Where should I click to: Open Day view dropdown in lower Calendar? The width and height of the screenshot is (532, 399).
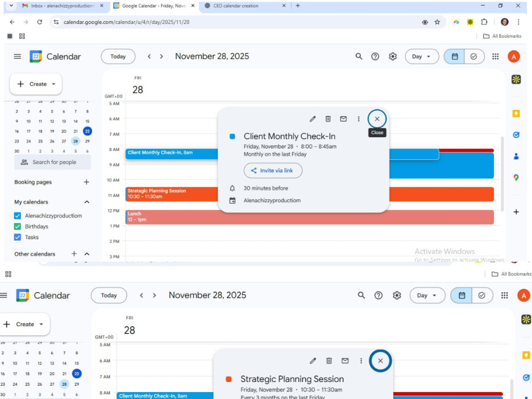(x=427, y=295)
